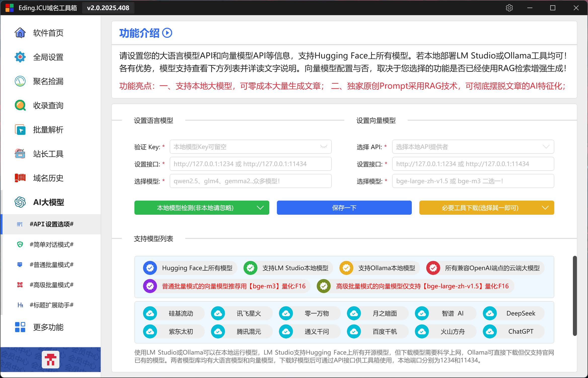Click the ChatGPT cloud icon

490,331
